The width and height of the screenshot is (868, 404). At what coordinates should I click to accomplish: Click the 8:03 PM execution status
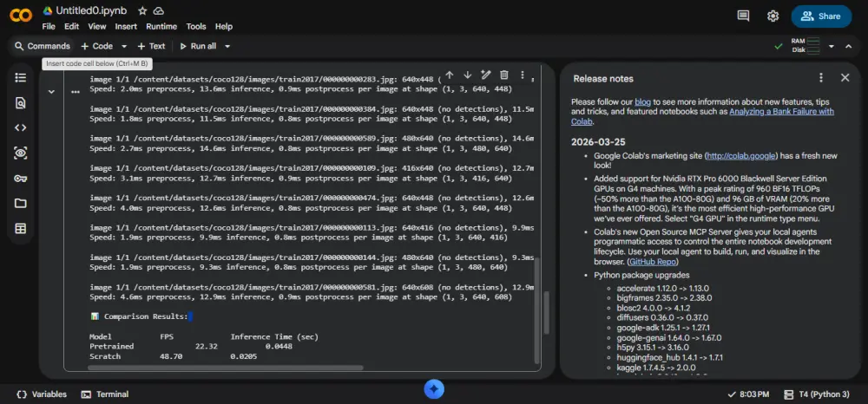coord(748,394)
